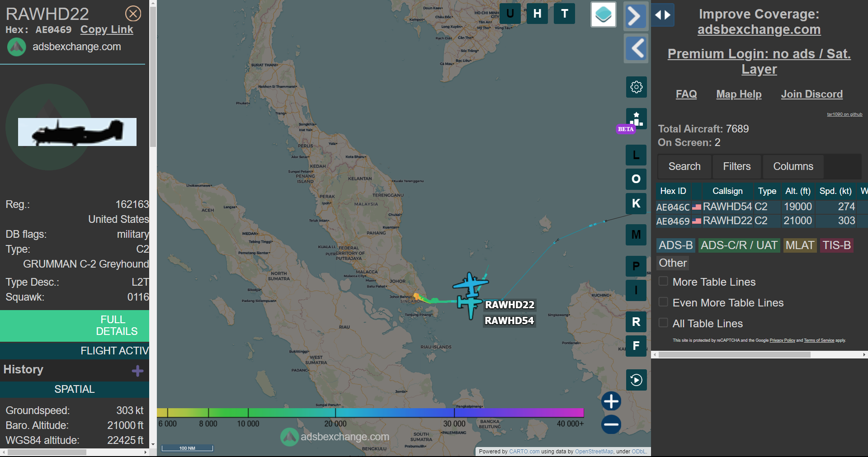The width and height of the screenshot is (868, 457).
Task: Open the OpenStreetMap attribution link
Action: click(x=594, y=452)
